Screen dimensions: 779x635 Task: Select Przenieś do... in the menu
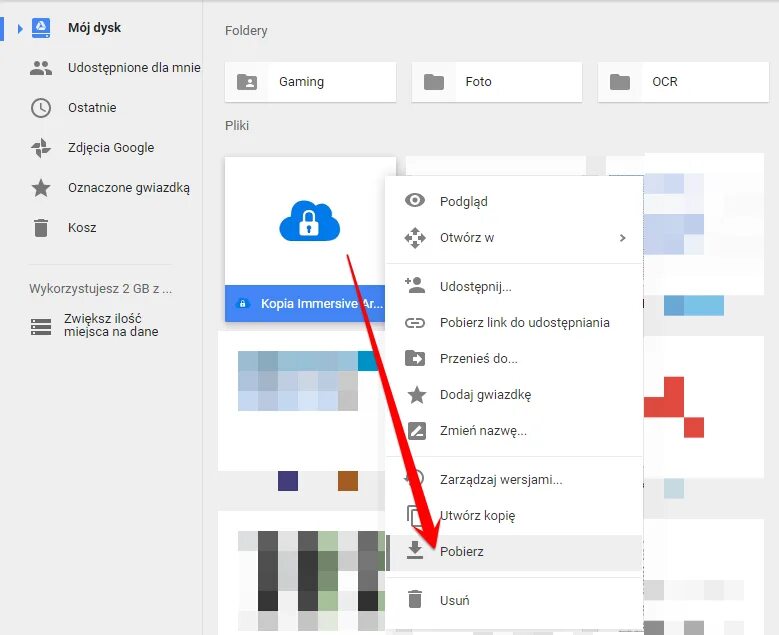click(514, 358)
